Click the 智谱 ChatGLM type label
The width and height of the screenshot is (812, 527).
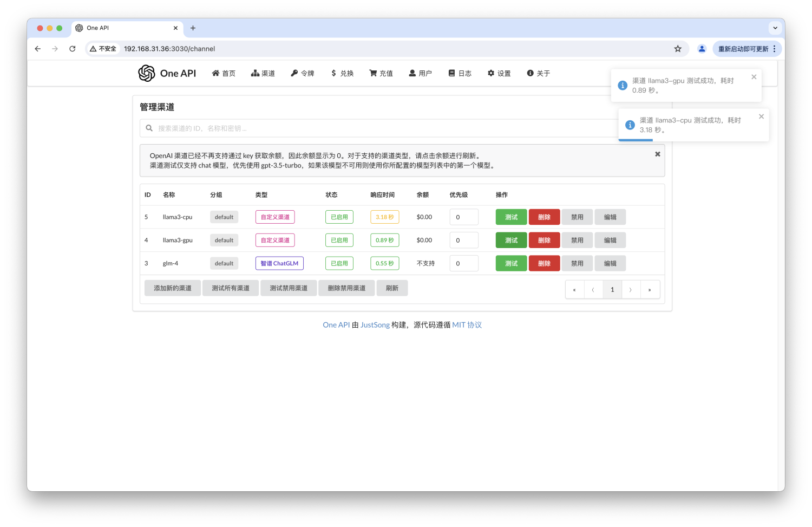[x=279, y=264]
